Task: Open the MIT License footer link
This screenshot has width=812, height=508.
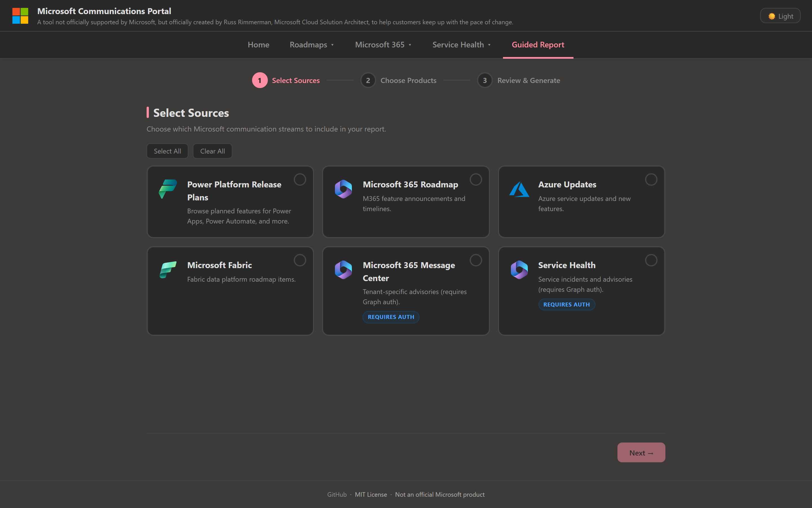Action: pos(371,494)
